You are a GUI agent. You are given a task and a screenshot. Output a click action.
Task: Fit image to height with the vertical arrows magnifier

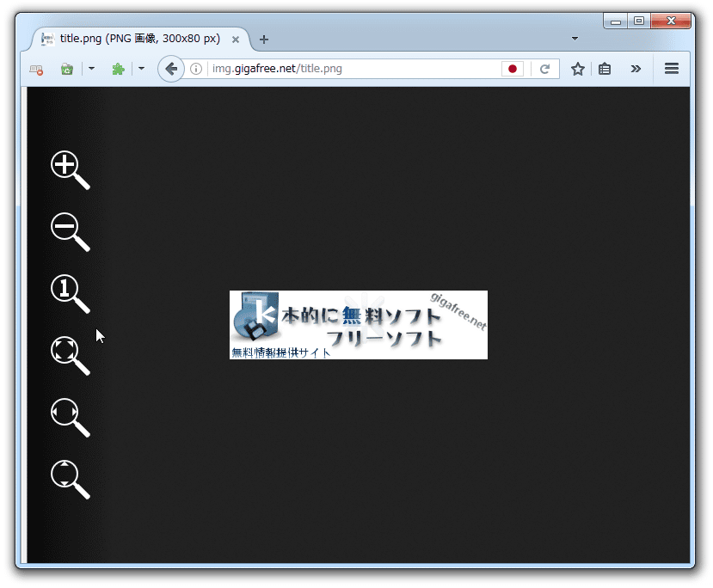70,480
